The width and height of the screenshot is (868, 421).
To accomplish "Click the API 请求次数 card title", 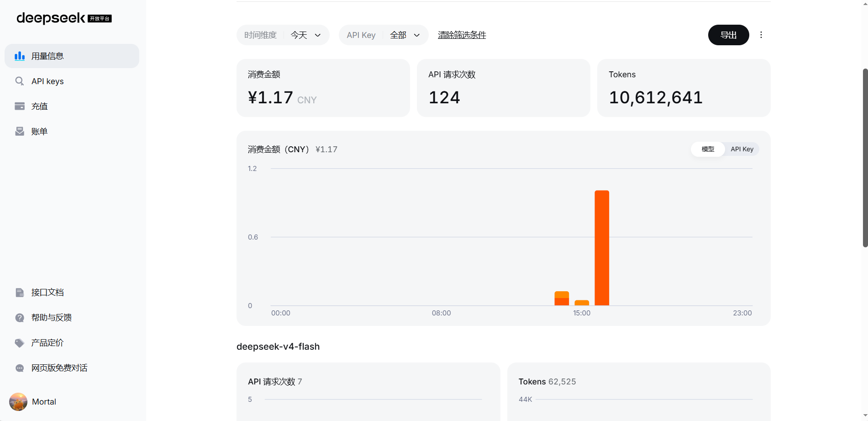I will (x=452, y=75).
